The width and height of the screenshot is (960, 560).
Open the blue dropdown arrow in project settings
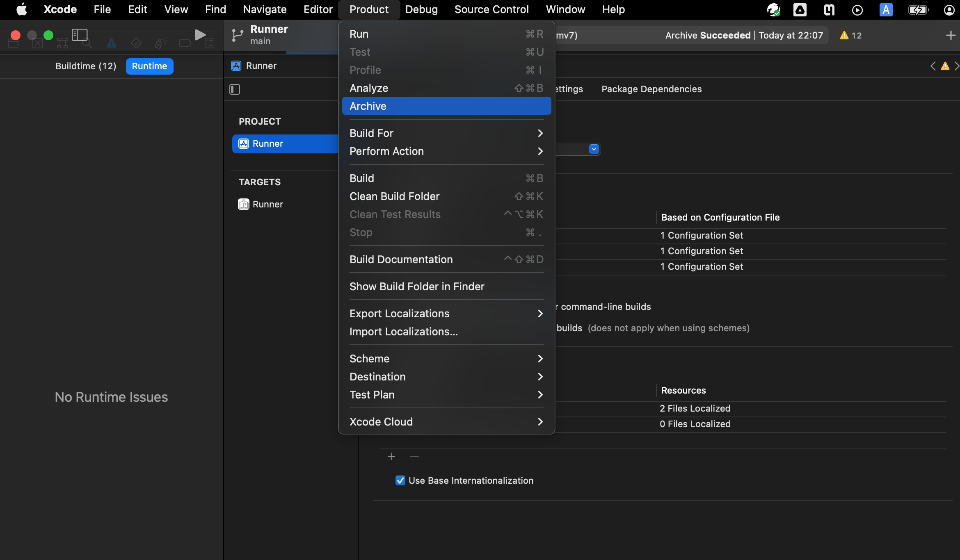[594, 149]
